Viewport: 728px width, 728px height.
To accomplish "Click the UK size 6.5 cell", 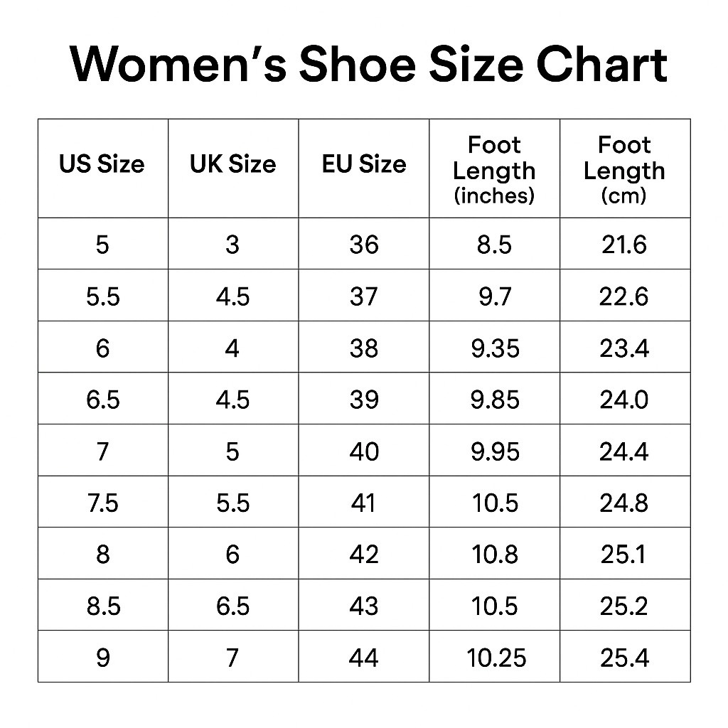I will click(x=233, y=606).
